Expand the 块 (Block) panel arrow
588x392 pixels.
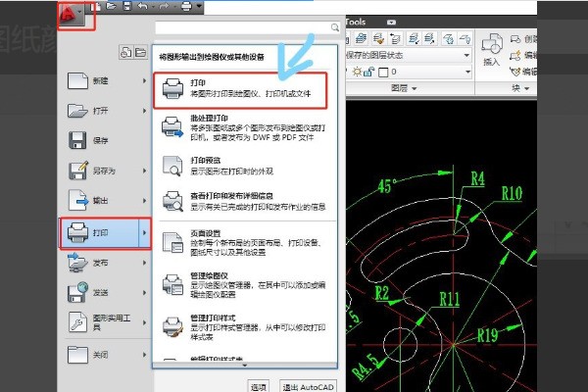coord(524,87)
